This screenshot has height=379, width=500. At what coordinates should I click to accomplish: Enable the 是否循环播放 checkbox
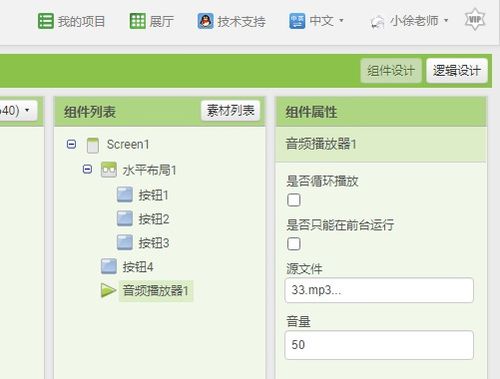click(x=294, y=200)
